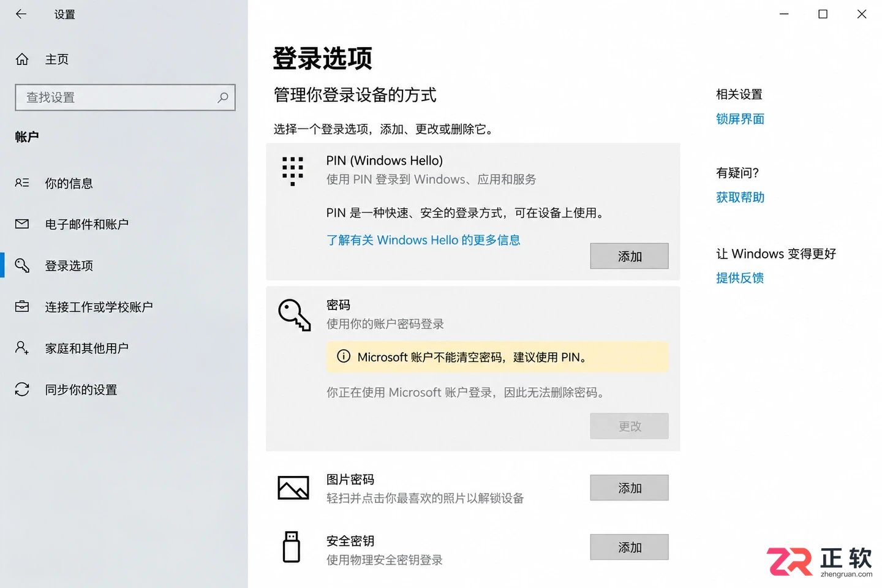Click the picture icon for 图片密码

click(x=293, y=488)
